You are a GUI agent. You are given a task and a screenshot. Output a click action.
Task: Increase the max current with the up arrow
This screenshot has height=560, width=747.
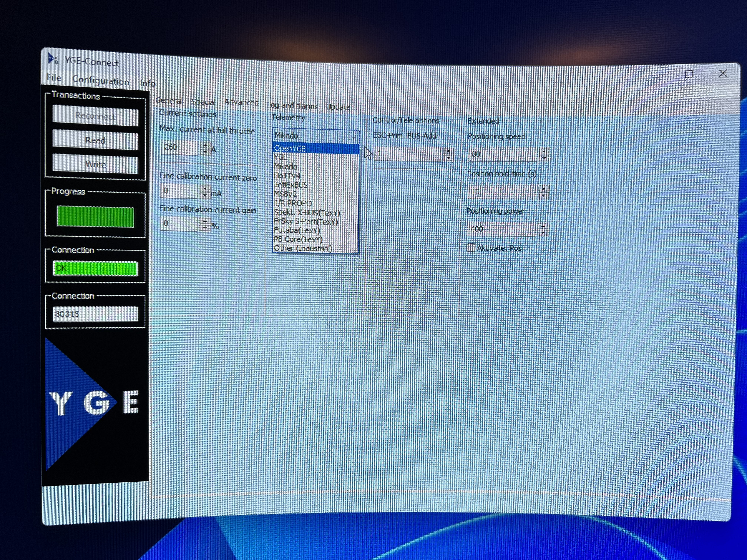[205, 145]
